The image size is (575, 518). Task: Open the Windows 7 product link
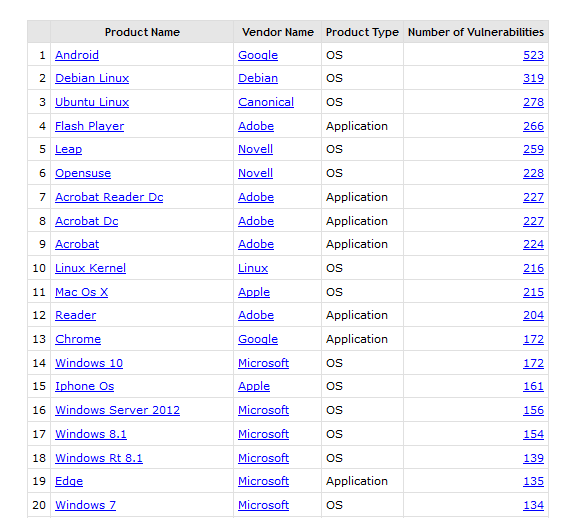coord(85,505)
